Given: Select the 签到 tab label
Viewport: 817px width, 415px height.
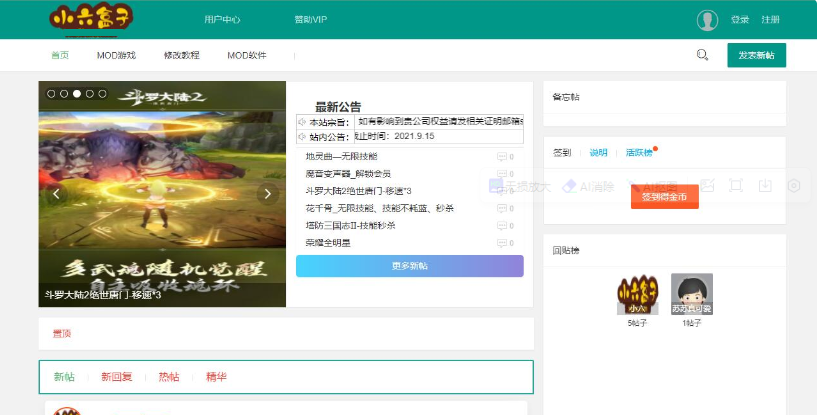Looking at the screenshot, I should point(562,153).
